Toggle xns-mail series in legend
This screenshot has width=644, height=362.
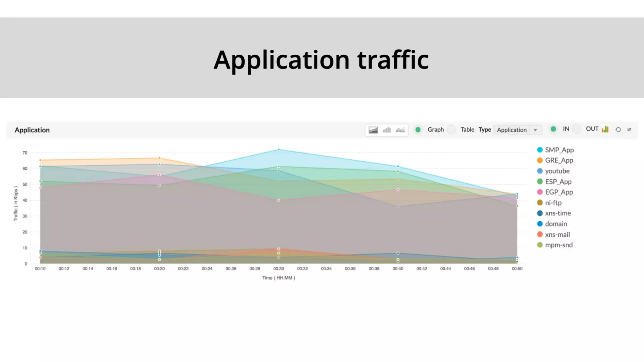click(x=553, y=234)
